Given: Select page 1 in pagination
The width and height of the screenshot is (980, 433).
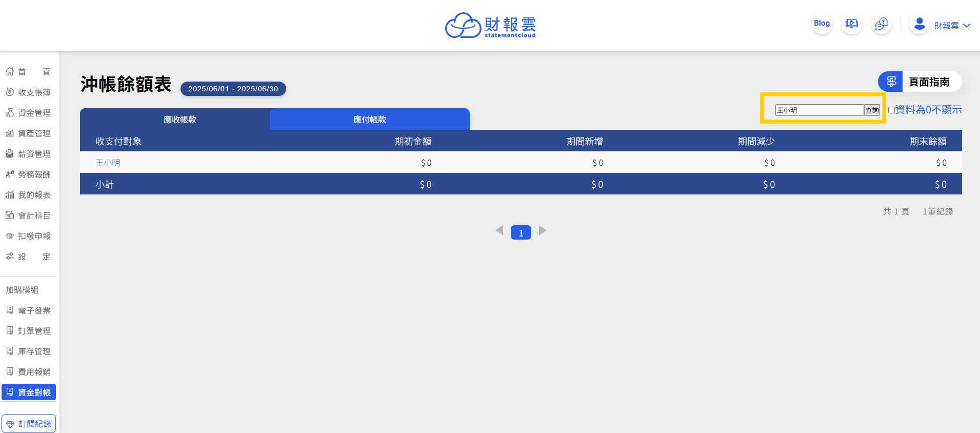Looking at the screenshot, I should 521,232.
